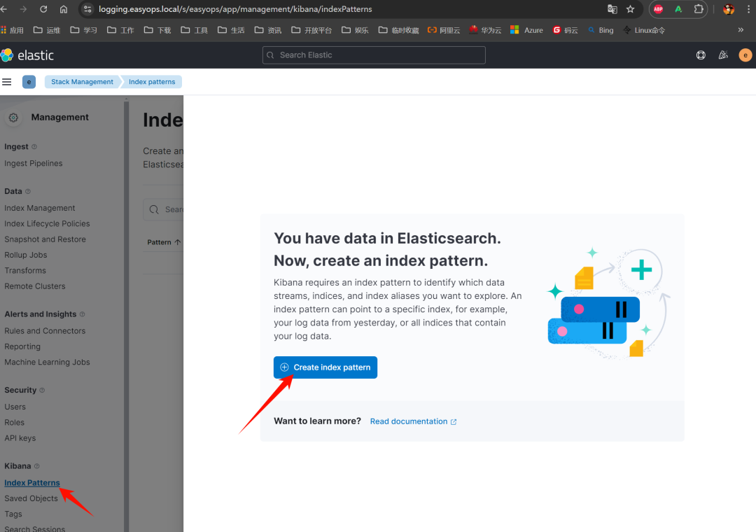Open Remote Clusters in sidebar

[35, 286]
